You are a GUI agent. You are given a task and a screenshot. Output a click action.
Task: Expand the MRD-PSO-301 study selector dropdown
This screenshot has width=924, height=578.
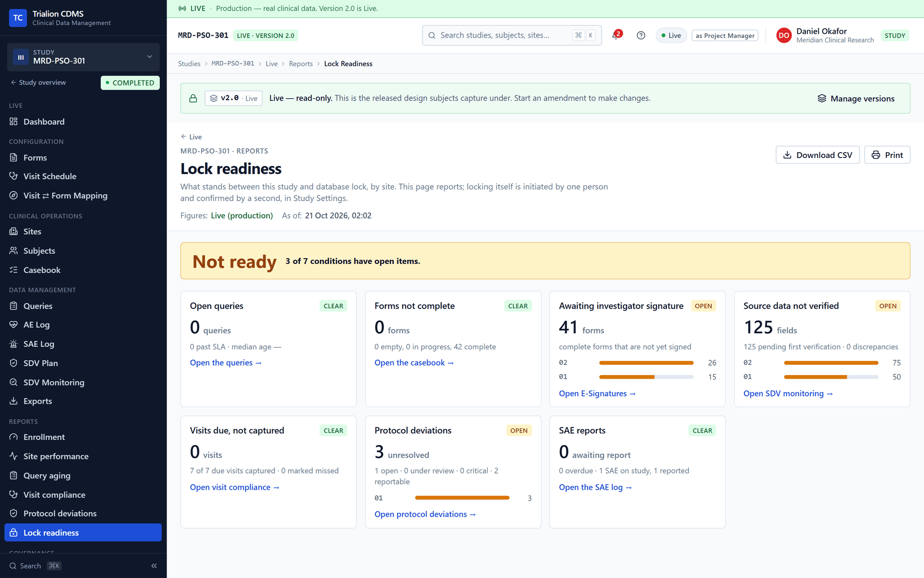(x=83, y=57)
